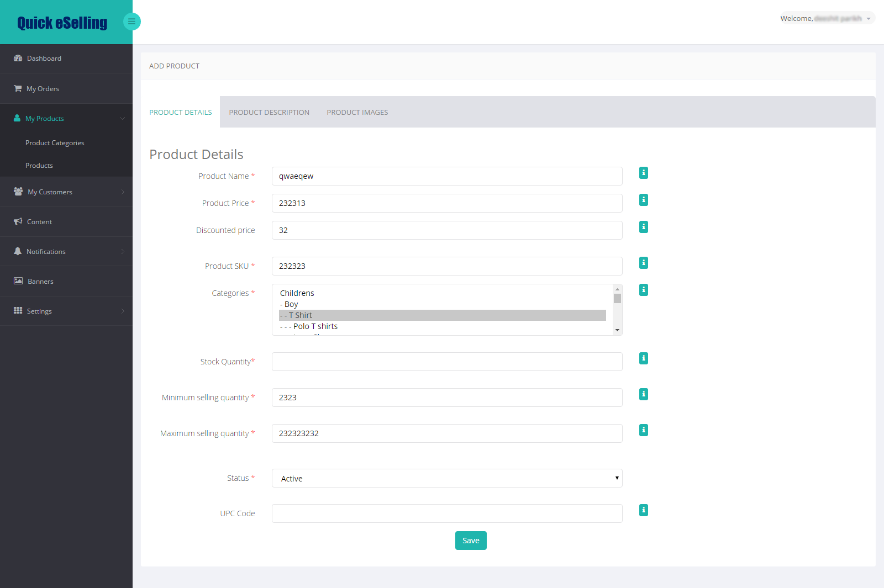Click the My Products user icon
Viewport: 884px width, 588px height.
17,118
